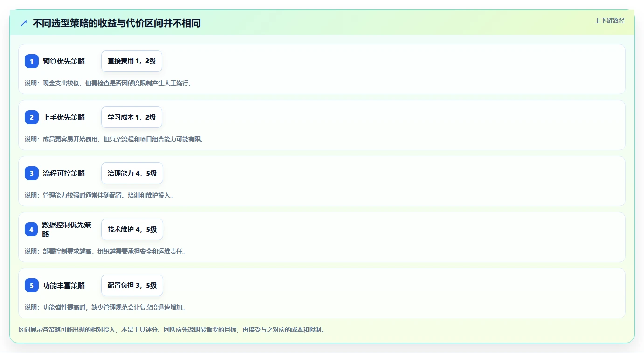644x353 pixels.
Task: Click the note starting 说明：现金支出较低
Action: tap(108, 83)
